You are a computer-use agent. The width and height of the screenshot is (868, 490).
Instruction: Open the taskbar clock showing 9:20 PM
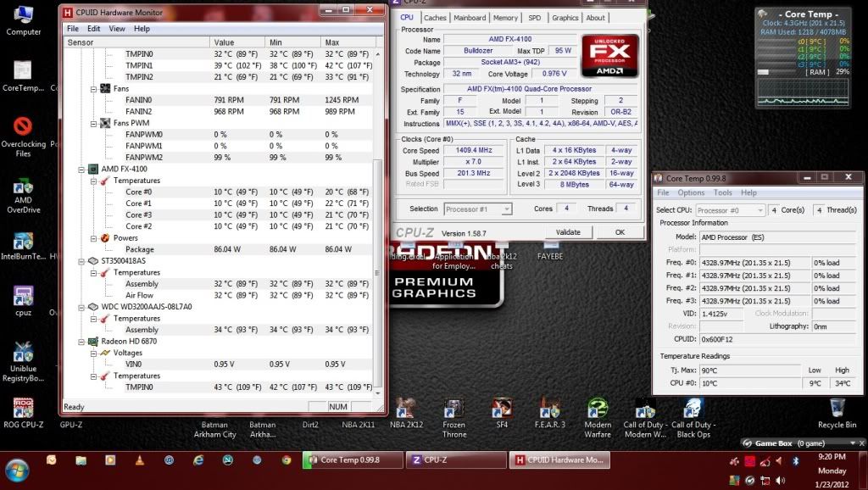point(832,471)
